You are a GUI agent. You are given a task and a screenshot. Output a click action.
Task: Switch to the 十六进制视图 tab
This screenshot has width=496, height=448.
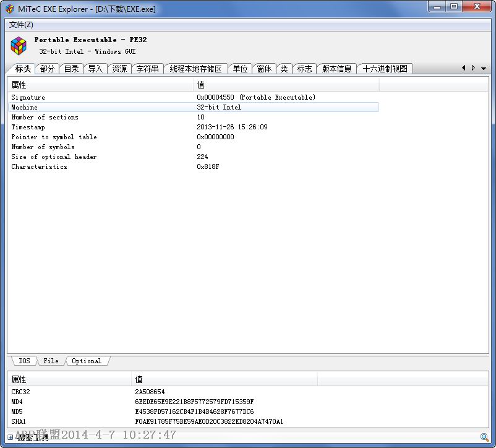pos(385,69)
